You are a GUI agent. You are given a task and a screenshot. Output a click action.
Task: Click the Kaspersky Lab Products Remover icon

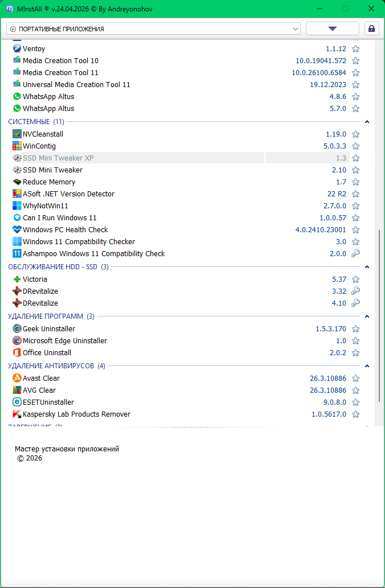tap(17, 414)
